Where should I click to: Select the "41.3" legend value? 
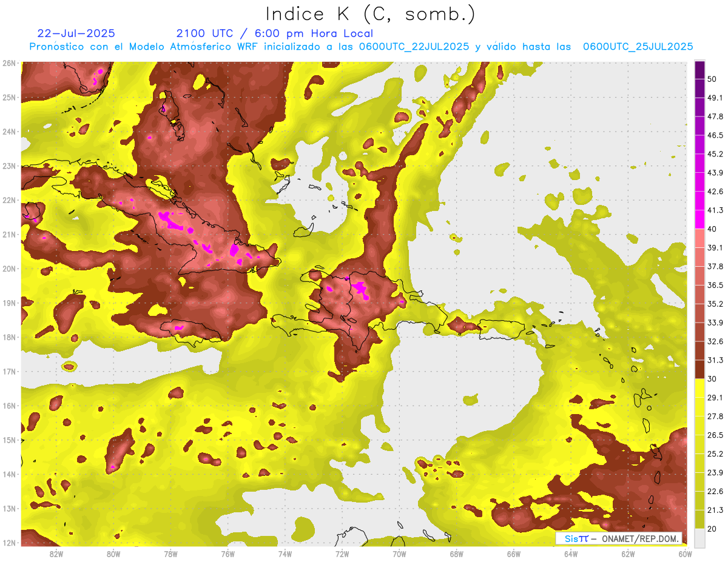click(x=715, y=210)
